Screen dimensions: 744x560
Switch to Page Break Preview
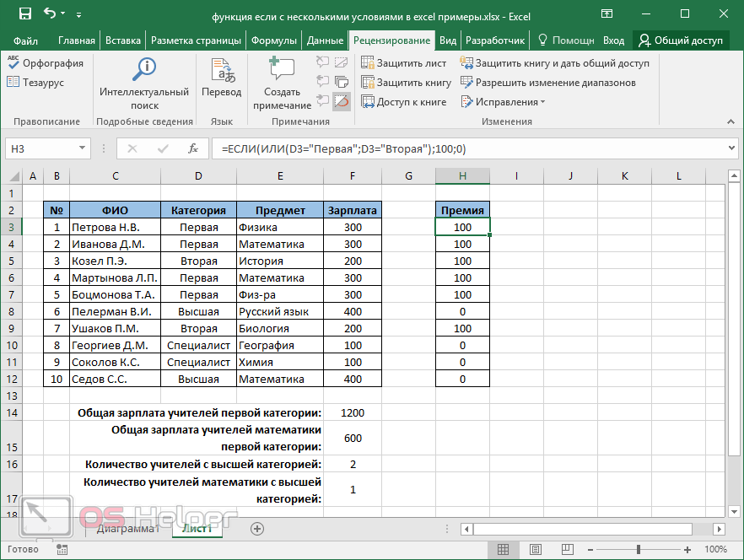pos(567,550)
